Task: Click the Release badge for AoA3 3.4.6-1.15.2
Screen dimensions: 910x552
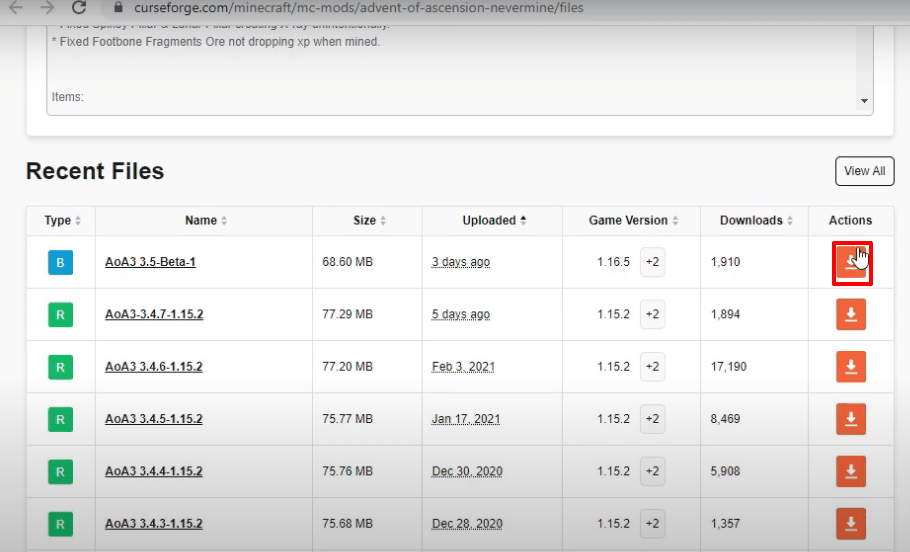Action: pyautogui.click(x=60, y=367)
